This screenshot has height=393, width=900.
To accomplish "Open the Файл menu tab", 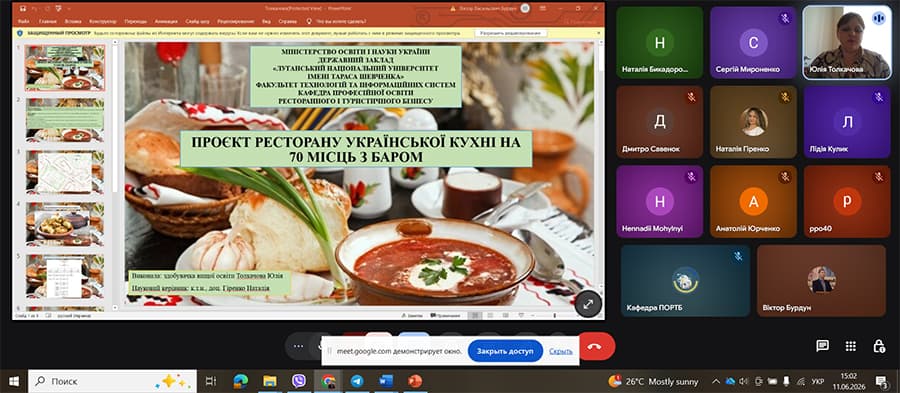I will point(24,21).
